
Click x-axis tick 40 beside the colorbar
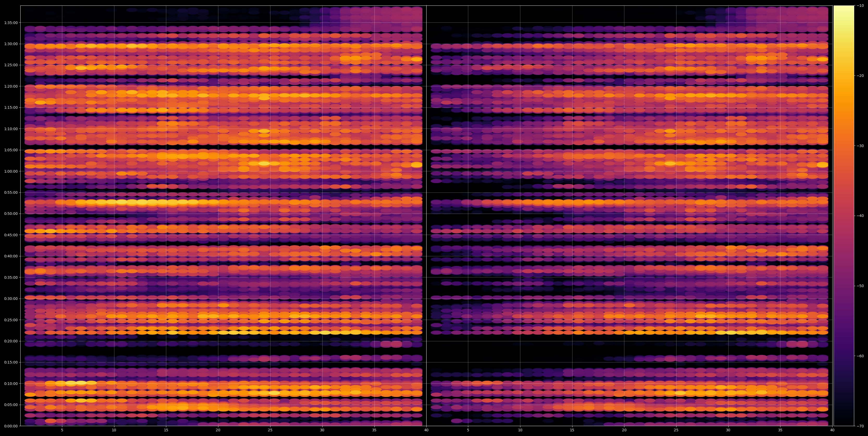(x=832, y=430)
